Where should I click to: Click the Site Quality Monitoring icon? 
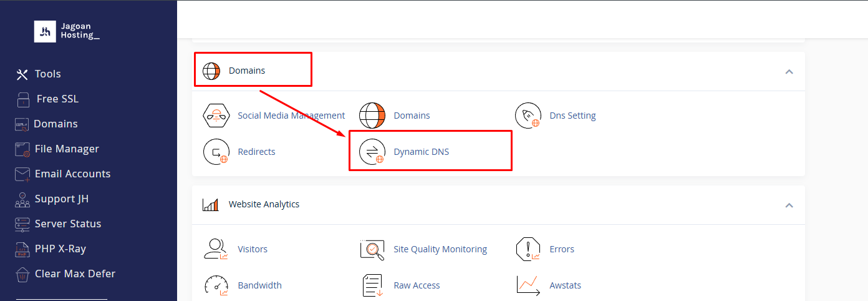coord(372,249)
